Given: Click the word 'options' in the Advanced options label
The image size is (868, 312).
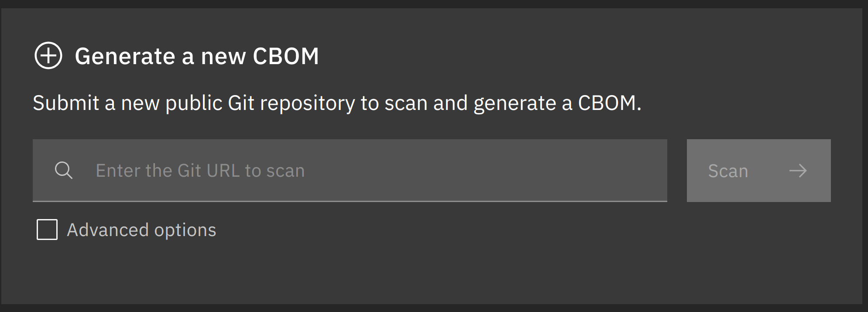Looking at the screenshot, I should point(185,231).
